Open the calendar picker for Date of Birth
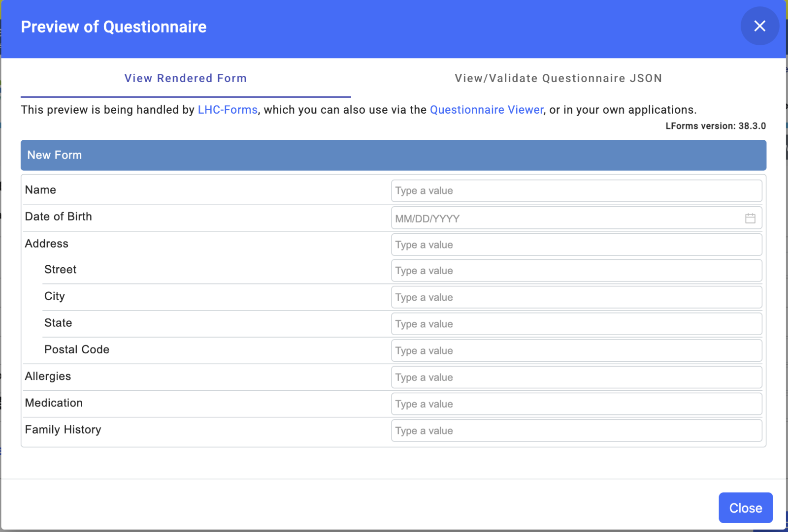The width and height of the screenshot is (788, 532). tap(750, 219)
